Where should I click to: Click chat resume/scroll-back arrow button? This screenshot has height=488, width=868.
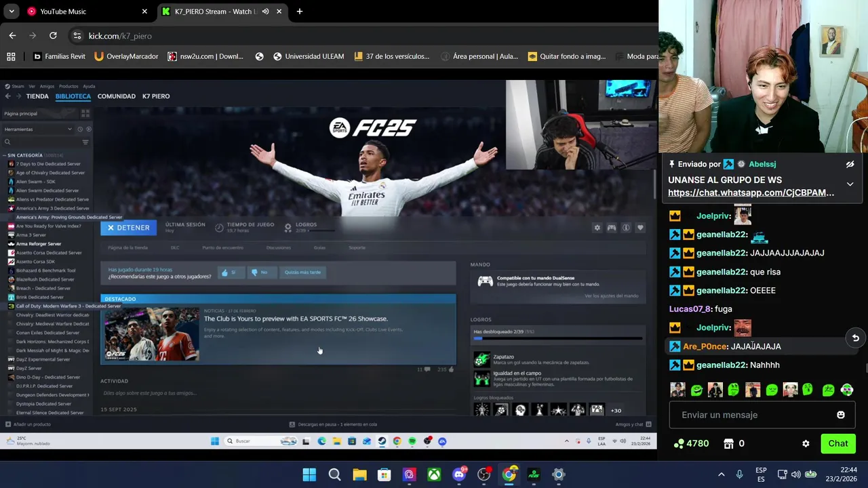(x=856, y=338)
